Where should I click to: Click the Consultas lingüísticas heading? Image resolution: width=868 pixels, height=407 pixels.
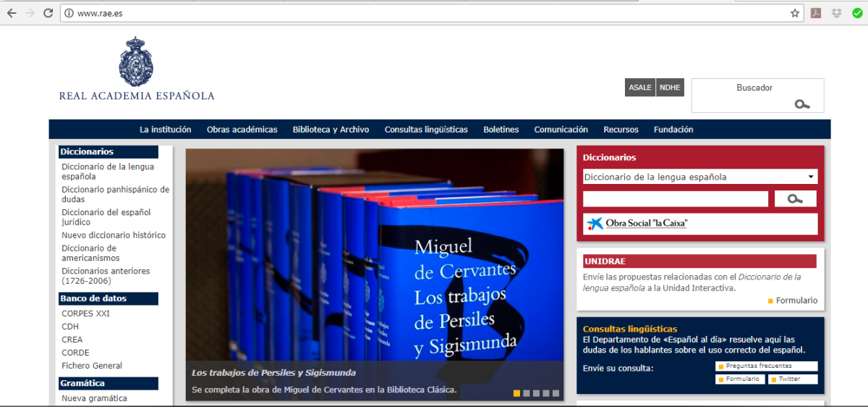630,329
